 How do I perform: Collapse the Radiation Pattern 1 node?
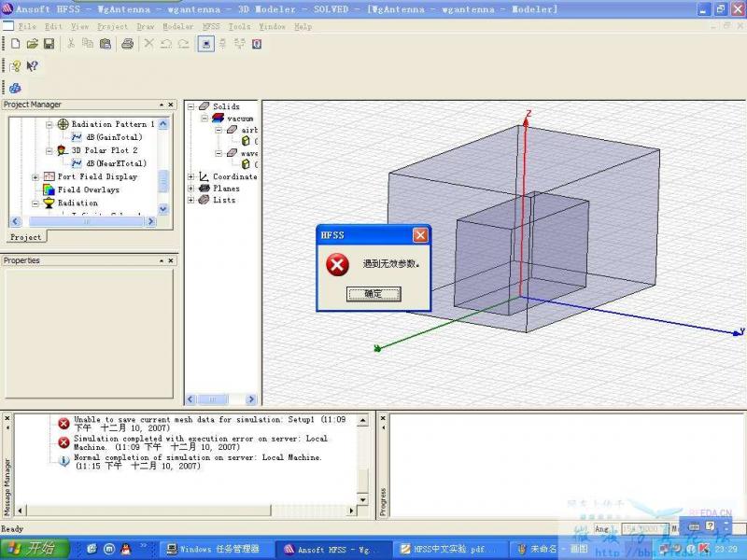coord(49,125)
